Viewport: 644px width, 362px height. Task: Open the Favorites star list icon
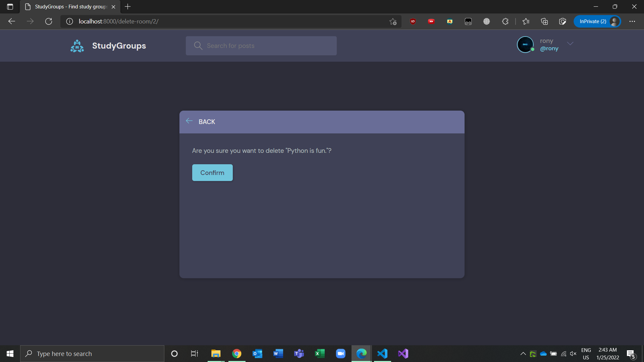click(526, 21)
